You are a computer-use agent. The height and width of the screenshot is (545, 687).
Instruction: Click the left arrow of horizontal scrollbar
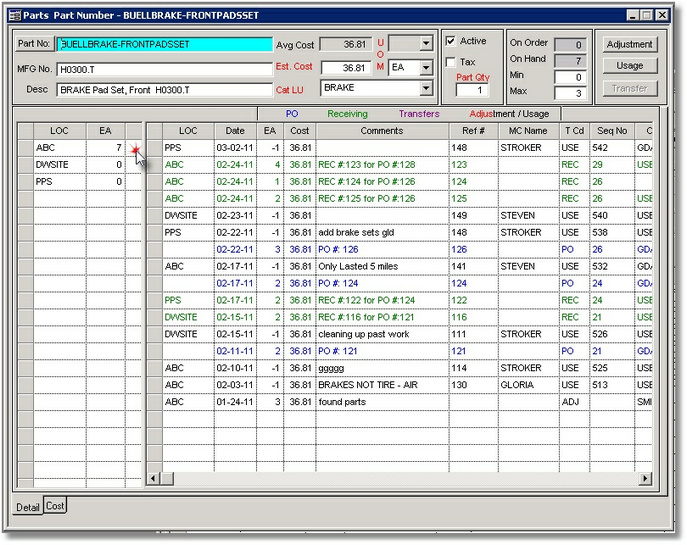[153, 479]
